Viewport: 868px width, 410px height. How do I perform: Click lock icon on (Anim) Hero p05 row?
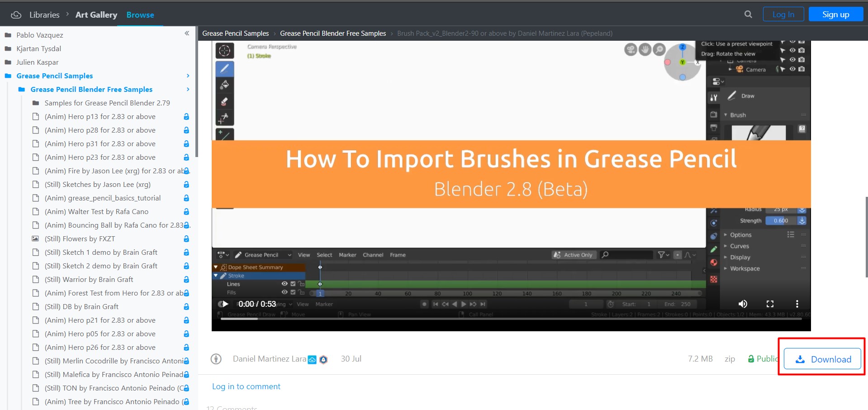186,334
